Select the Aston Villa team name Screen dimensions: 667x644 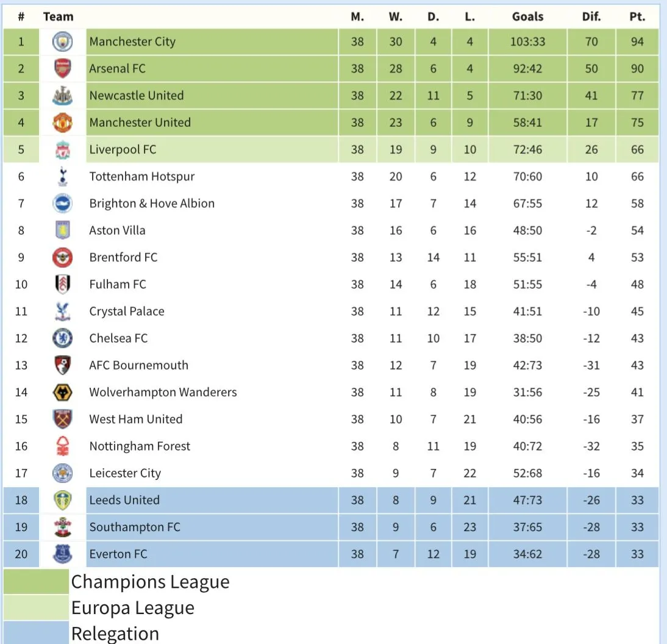tap(117, 231)
